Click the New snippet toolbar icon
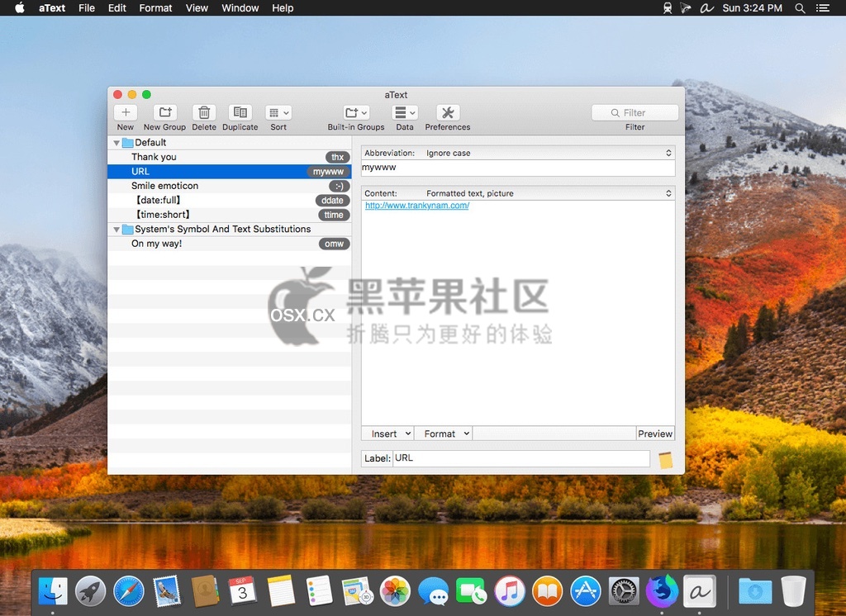846x616 pixels. click(x=126, y=113)
